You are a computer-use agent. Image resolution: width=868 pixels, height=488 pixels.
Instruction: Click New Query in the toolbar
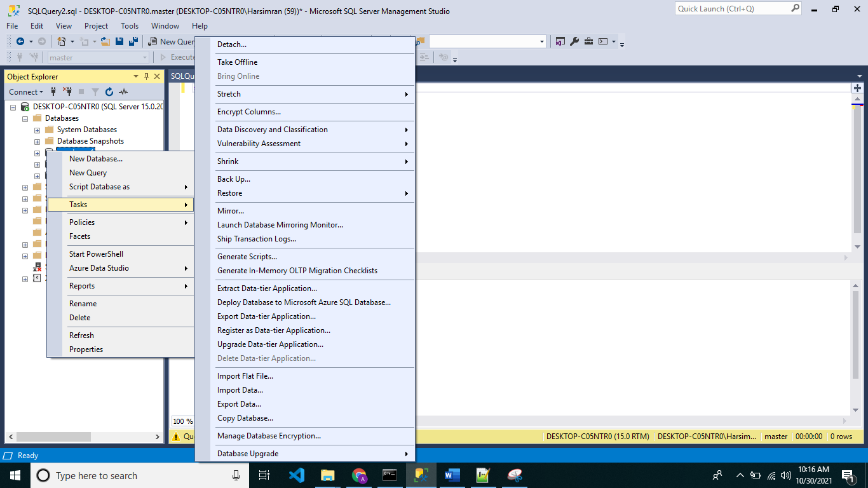click(170, 41)
